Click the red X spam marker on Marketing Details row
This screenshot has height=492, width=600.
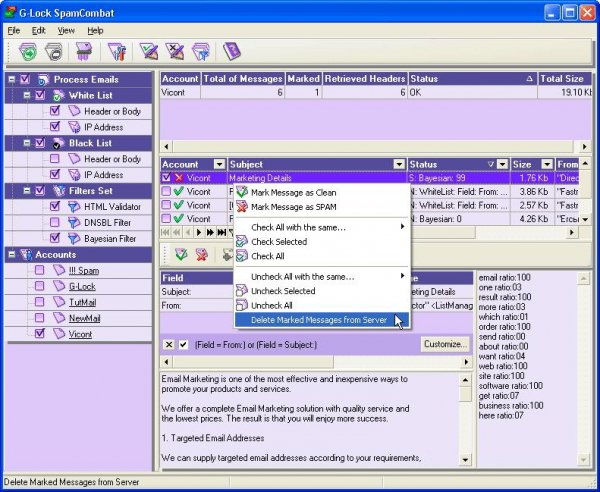tap(178, 178)
